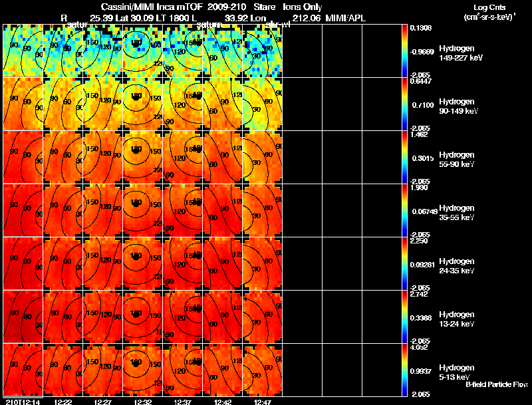Select the 'Hydrogen 5-13 keV' label
This screenshot has height=405, width=532.
[457, 372]
